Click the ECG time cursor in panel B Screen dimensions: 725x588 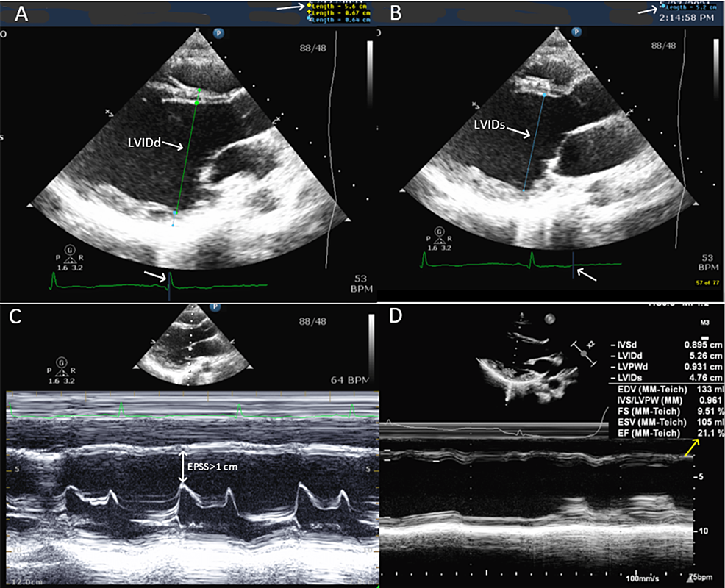574,264
